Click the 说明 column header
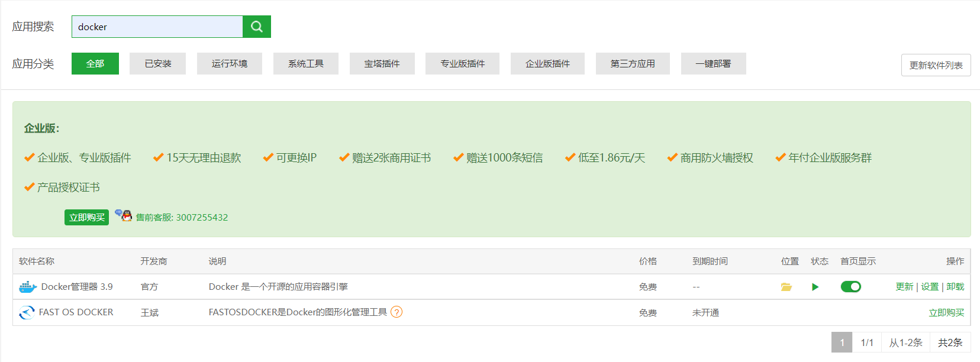The image size is (980, 362). (x=217, y=261)
